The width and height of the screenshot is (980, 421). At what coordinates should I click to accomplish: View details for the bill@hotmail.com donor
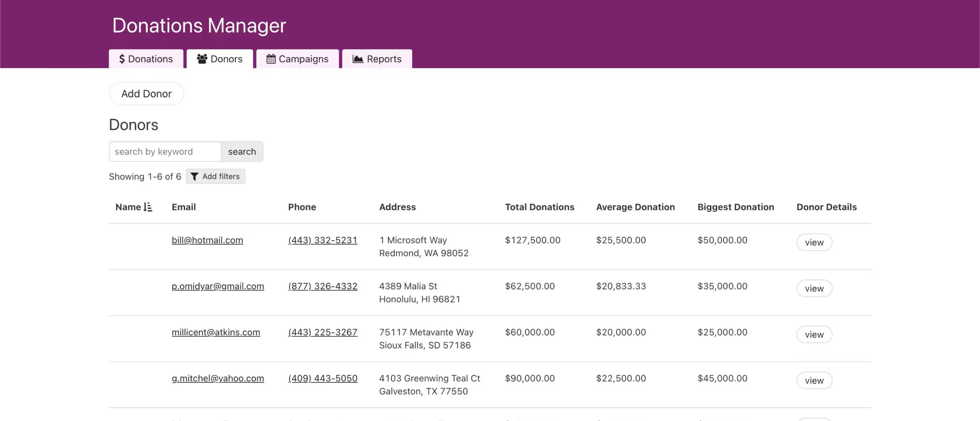coord(814,242)
